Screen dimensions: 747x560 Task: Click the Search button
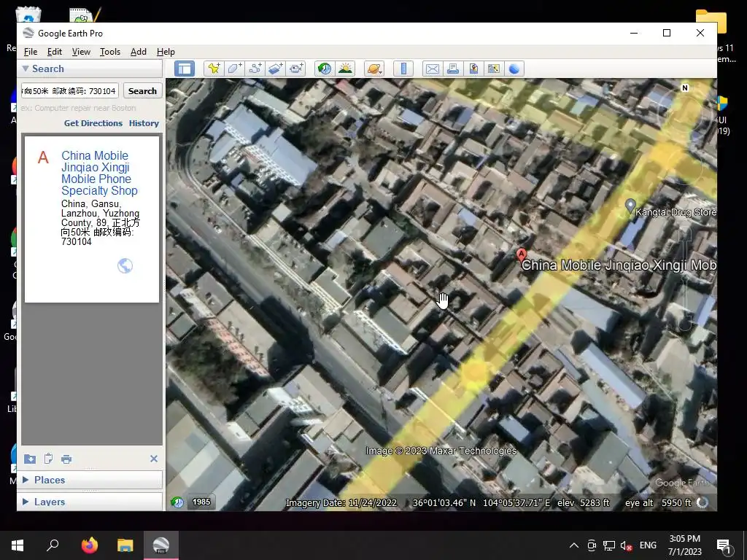pyautogui.click(x=142, y=91)
